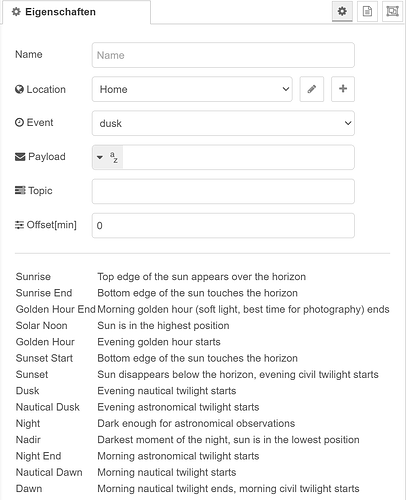Open the Payload type selector dropdown
This screenshot has width=406, height=500.
(x=107, y=157)
